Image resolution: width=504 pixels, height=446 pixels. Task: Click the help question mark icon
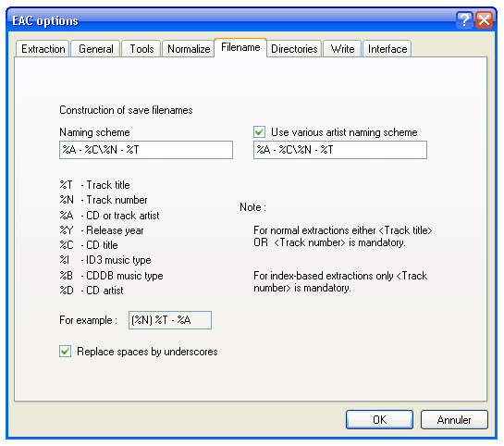tap(464, 20)
